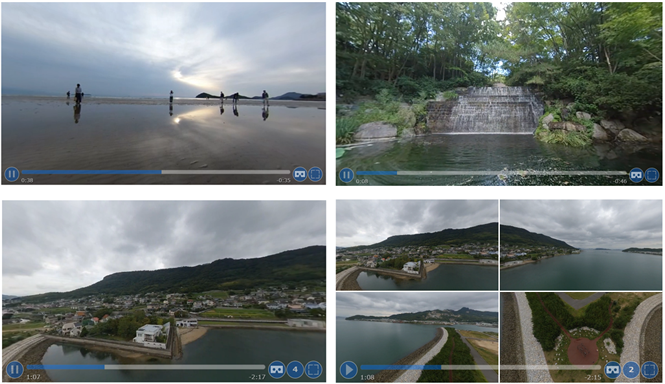Enable VR headset mode on beach video

pyautogui.click(x=300, y=174)
